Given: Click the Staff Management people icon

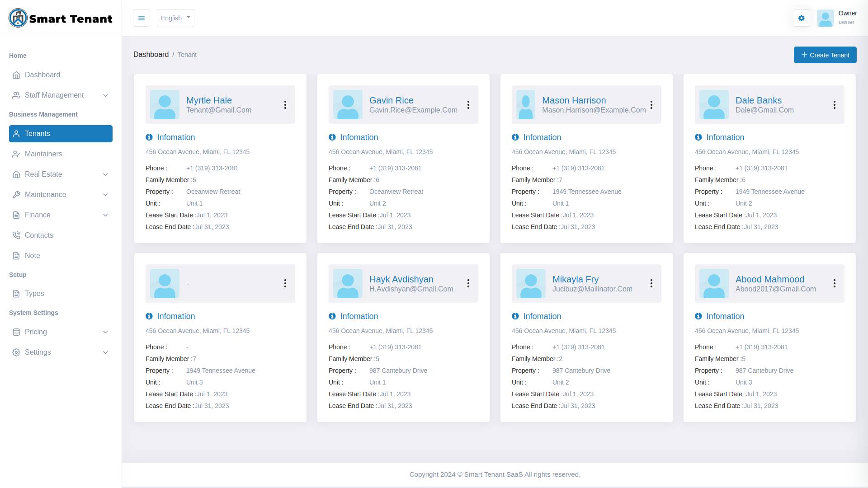Looking at the screenshot, I should click(x=16, y=95).
